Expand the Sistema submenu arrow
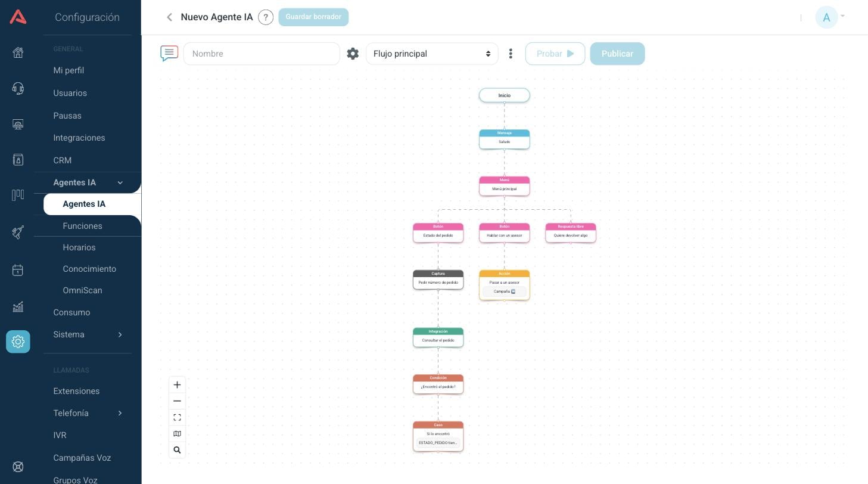The width and height of the screenshot is (868, 484). point(120,334)
